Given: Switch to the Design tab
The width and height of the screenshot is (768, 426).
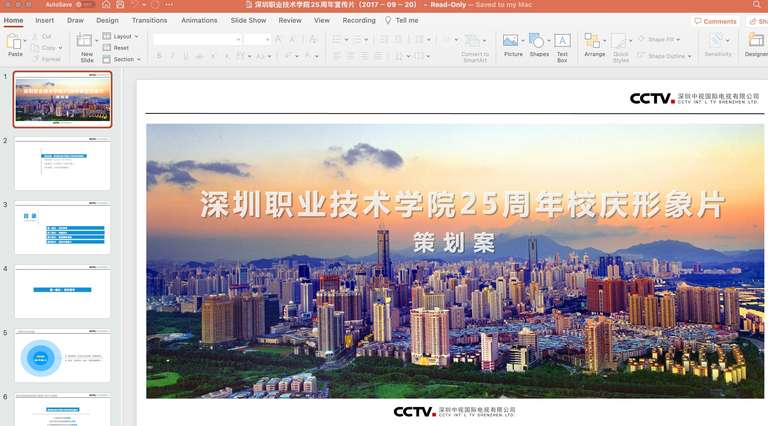Looking at the screenshot, I should click(x=107, y=20).
